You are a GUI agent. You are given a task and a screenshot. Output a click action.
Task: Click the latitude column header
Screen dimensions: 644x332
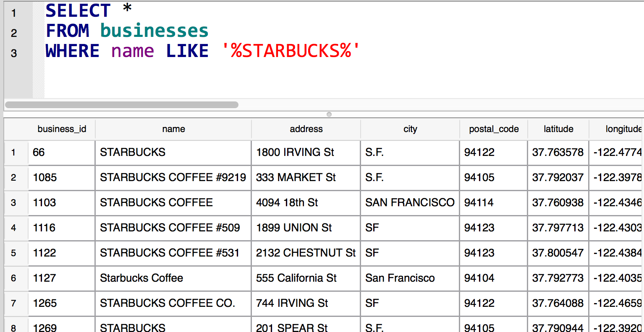558,129
